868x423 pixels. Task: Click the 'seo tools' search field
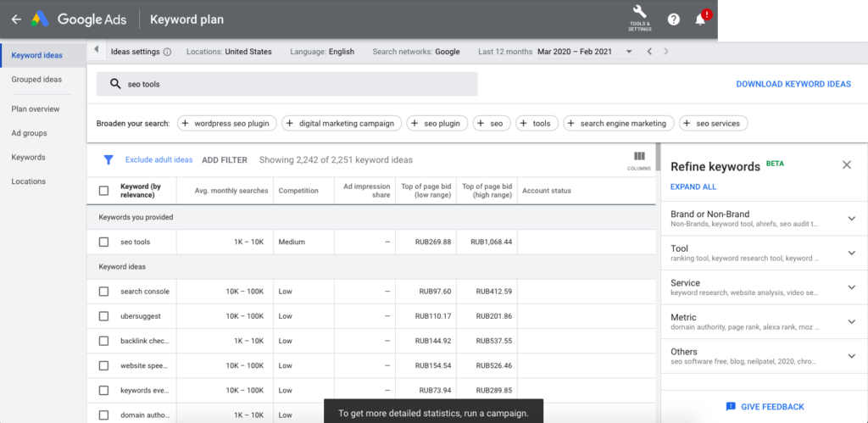coord(287,84)
